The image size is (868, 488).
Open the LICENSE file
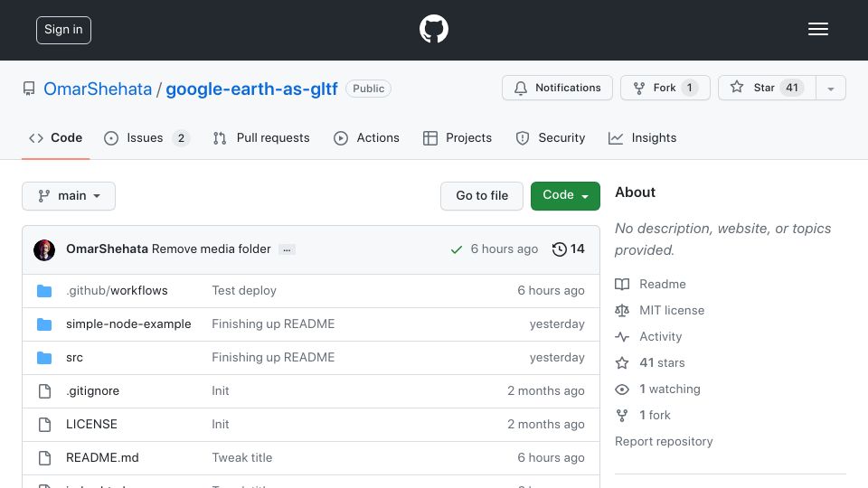(x=91, y=424)
